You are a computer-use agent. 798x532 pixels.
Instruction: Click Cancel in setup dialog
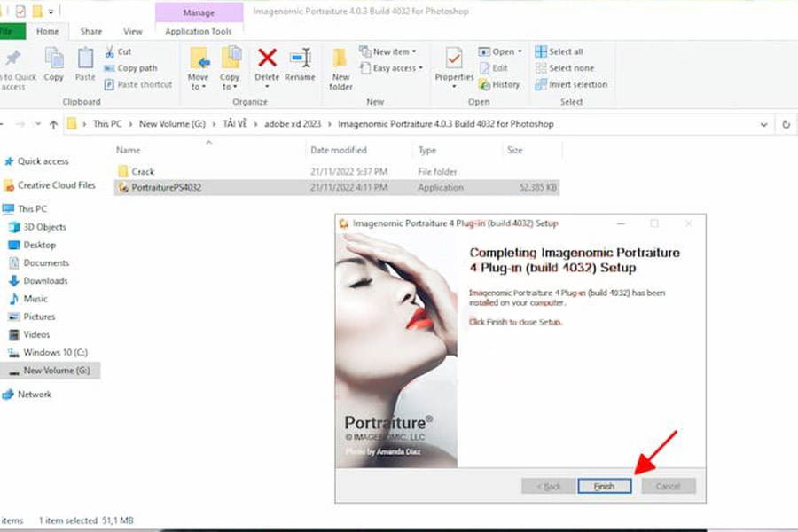tap(669, 486)
